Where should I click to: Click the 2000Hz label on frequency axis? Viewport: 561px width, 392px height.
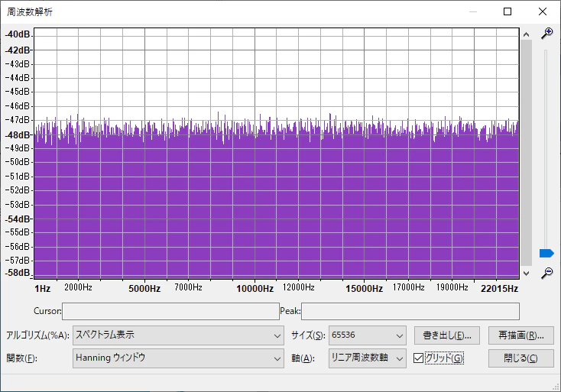point(78,287)
